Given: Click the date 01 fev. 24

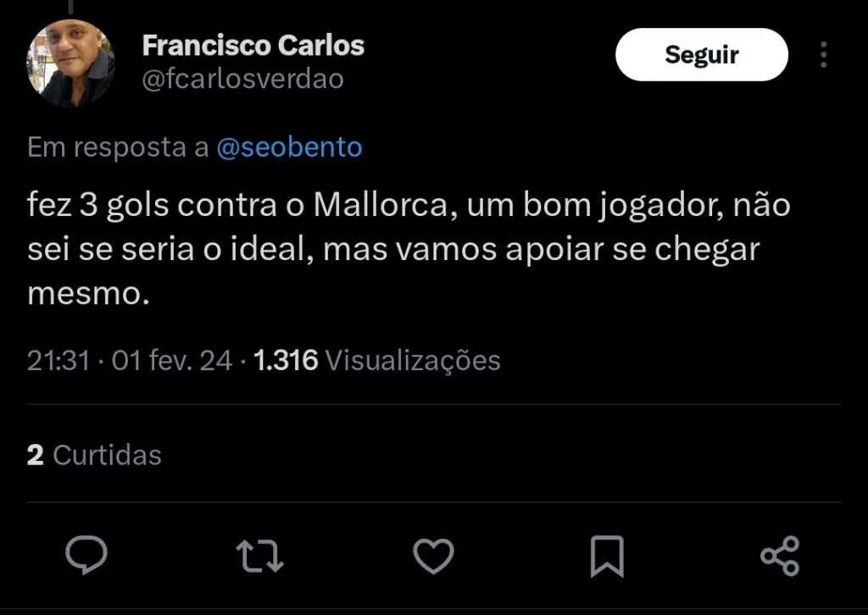Looking at the screenshot, I should click(172, 361).
